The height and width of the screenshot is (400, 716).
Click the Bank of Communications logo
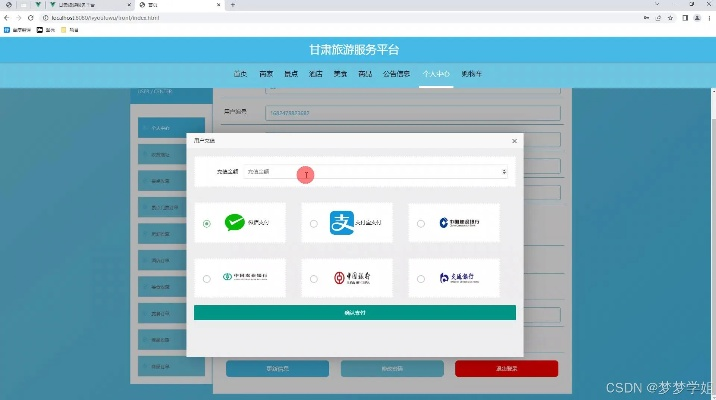tap(459, 278)
